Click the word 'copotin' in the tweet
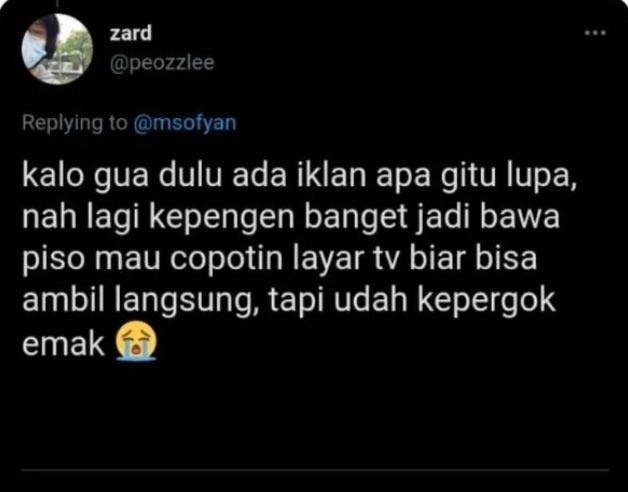Viewport: 628px width, 492px height. click(x=226, y=260)
